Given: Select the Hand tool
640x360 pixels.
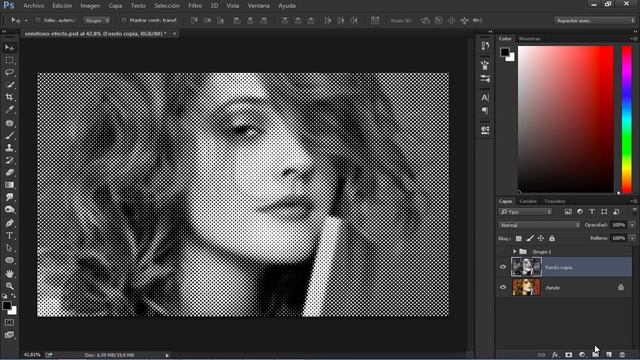Looking at the screenshot, I should [9, 273].
